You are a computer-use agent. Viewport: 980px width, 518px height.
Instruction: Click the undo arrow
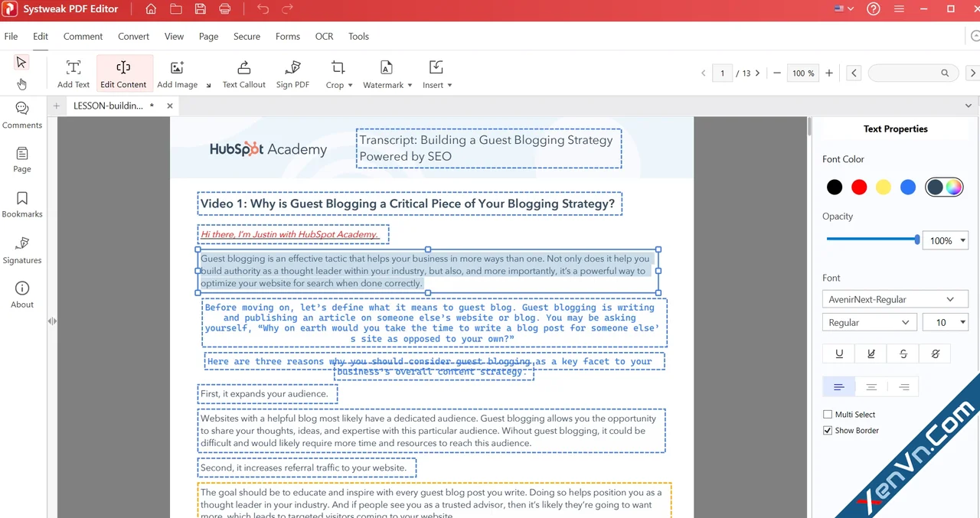[x=263, y=9]
